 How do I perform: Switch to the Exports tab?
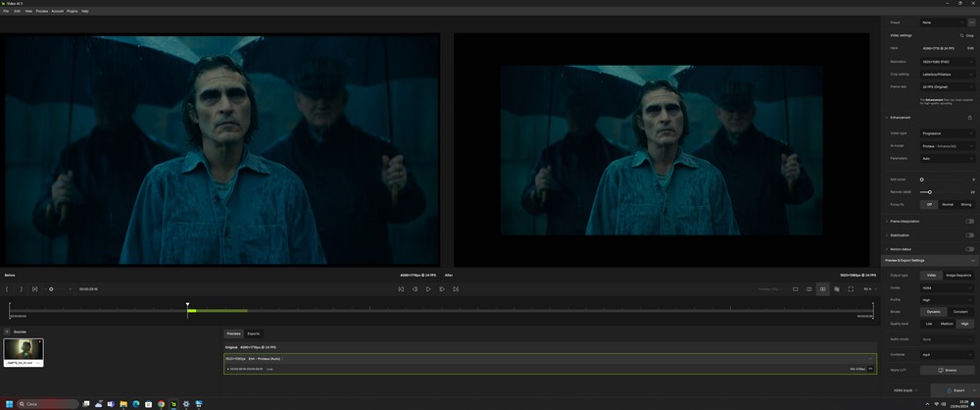coord(254,333)
